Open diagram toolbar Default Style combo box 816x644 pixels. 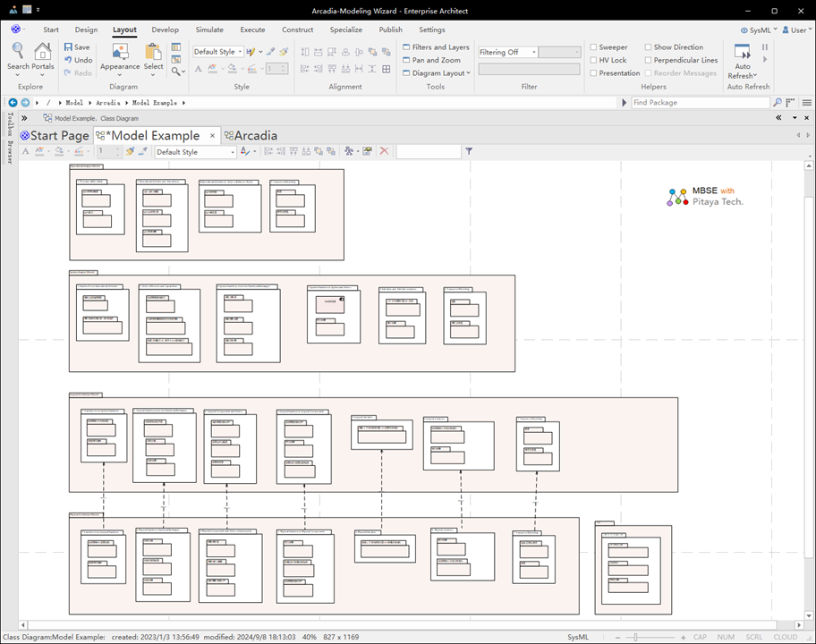click(196, 152)
